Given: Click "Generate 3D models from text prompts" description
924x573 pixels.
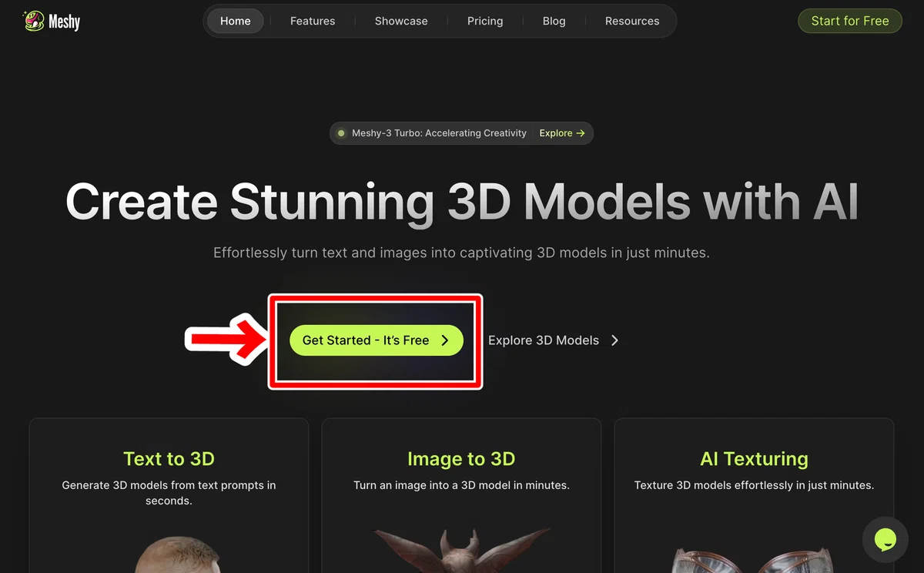Looking at the screenshot, I should coord(169,493).
